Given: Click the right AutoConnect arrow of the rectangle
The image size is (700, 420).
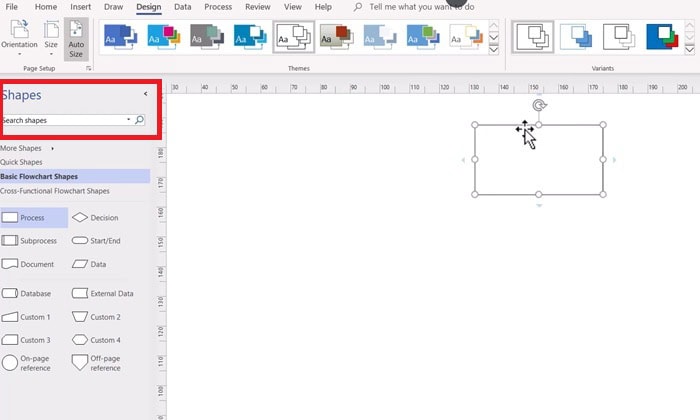Looking at the screenshot, I should 614,159.
